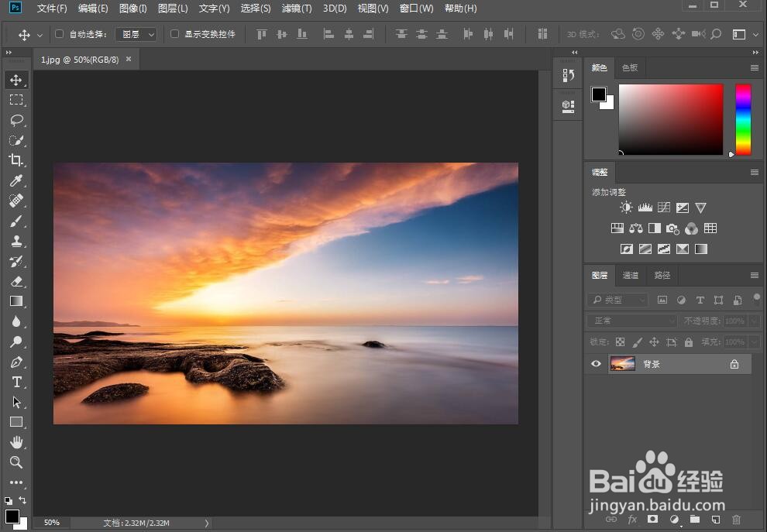The width and height of the screenshot is (767, 532).
Task: Open the Auto-Select Layer dropdown
Action: point(136,34)
